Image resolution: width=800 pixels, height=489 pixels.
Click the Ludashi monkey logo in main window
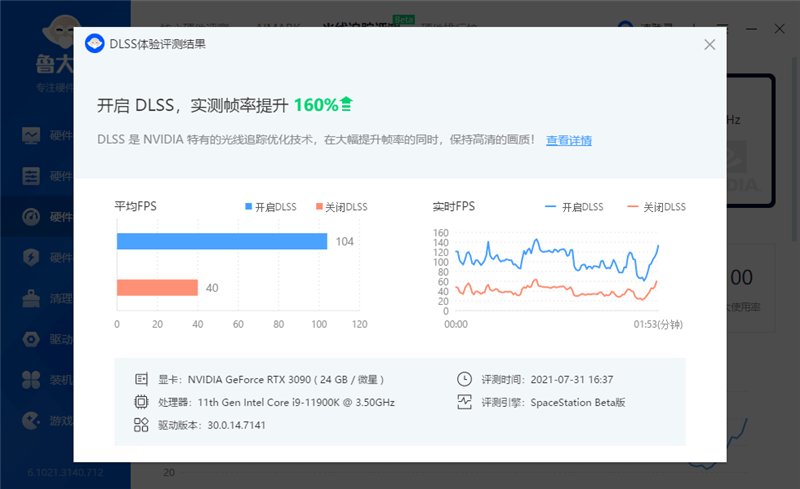[59, 33]
